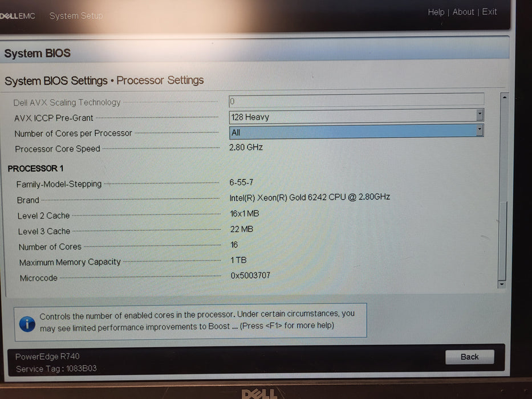Viewport: 532px width, 399px height.
Task: Open the About link in header
Action: (463, 12)
